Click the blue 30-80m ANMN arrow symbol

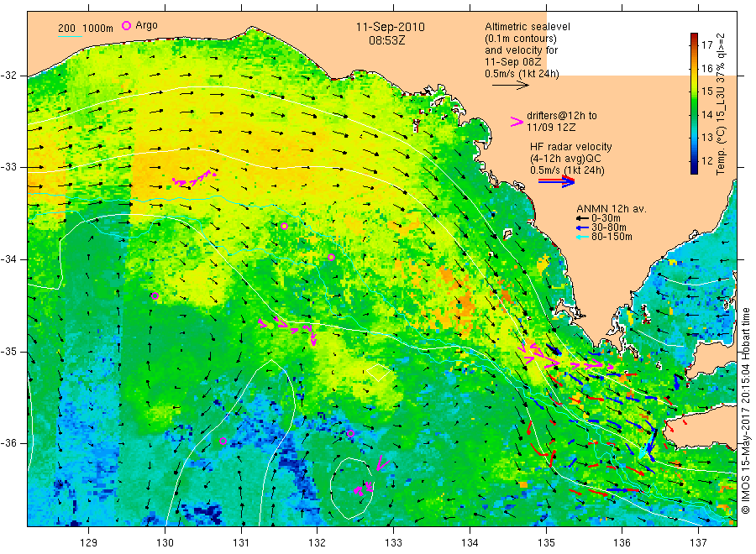click(x=582, y=227)
